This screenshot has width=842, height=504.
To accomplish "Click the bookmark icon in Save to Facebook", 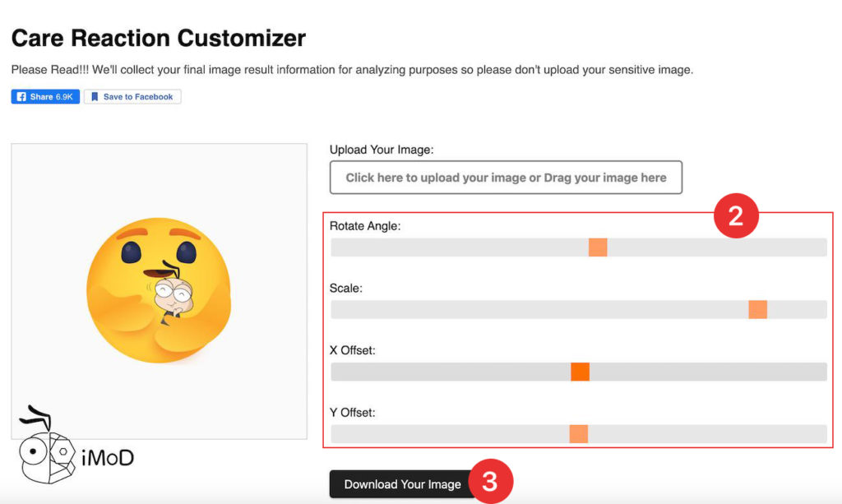I will (95, 97).
